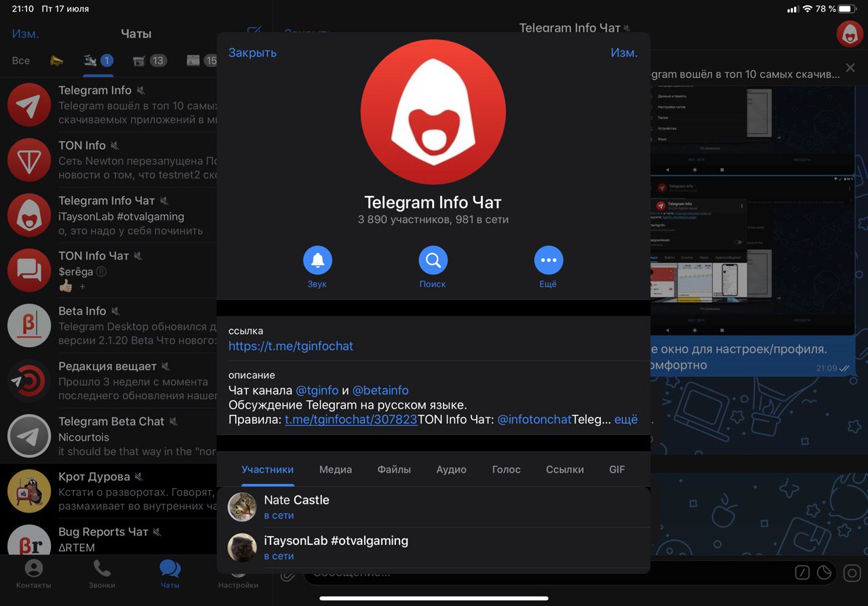Select the Участники tab
The height and width of the screenshot is (606, 868).
tap(268, 470)
